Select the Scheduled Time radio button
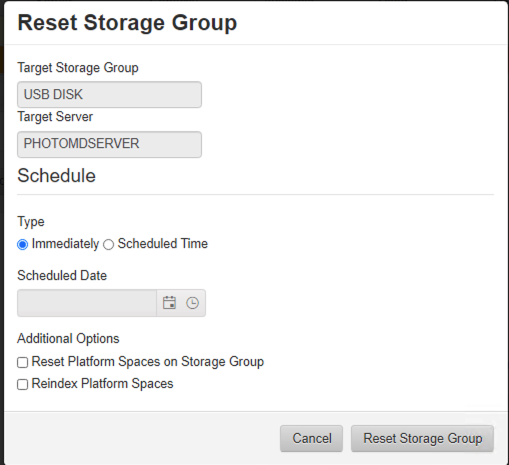Screen dimensions: 509x465 click(x=108, y=244)
